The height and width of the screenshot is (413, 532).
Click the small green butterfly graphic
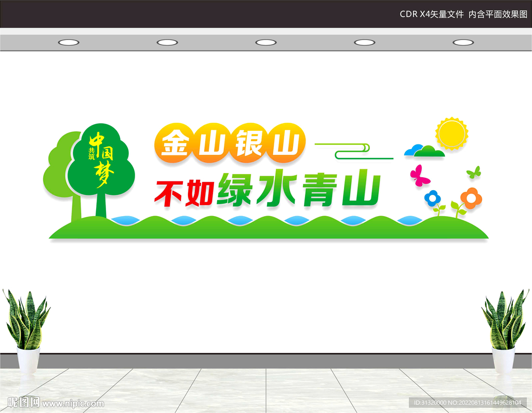[x=474, y=172]
